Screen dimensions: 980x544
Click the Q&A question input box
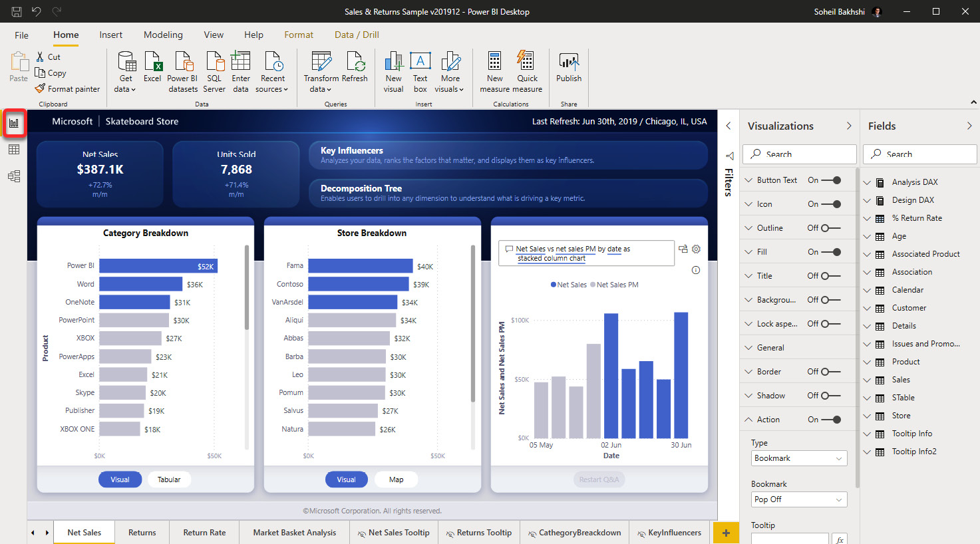tap(586, 253)
